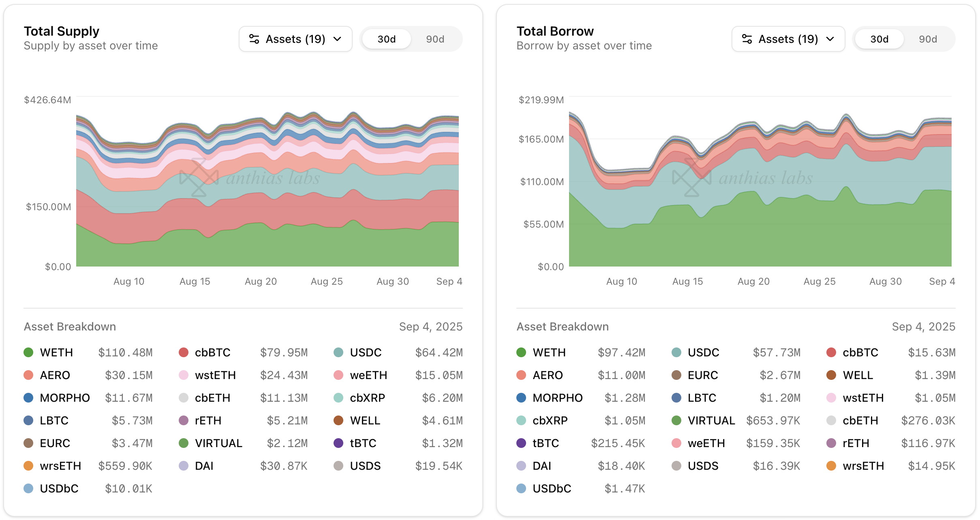The width and height of the screenshot is (980, 520).
Task: Click filter sliders icon in Total Supply
Action: pyautogui.click(x=254, y=39)
